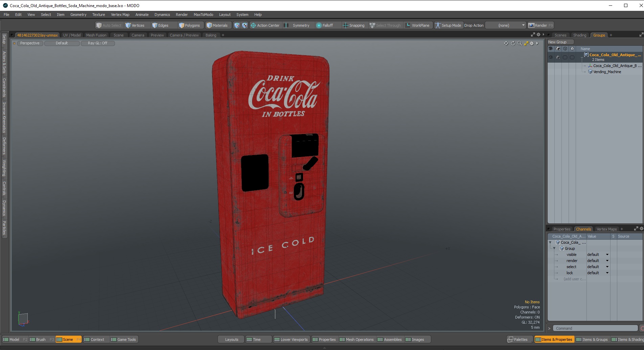Select Coca_Cola_Old_Antique_B locator item
Image resolution: width=644 pixels, height=350 pixels.
(x=615, y=66)
